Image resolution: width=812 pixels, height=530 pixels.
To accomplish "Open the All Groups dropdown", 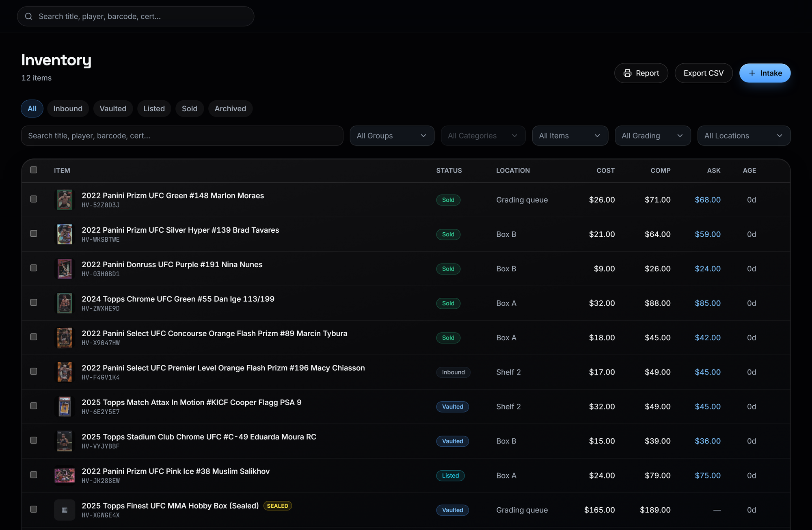I will [392, 136].
